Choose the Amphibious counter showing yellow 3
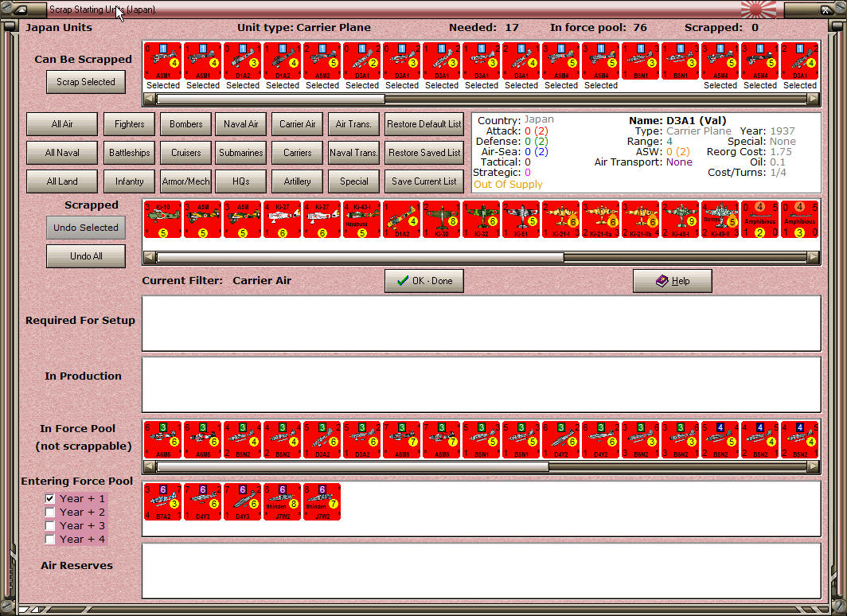The image size is (847, 616). coord(800,220)
